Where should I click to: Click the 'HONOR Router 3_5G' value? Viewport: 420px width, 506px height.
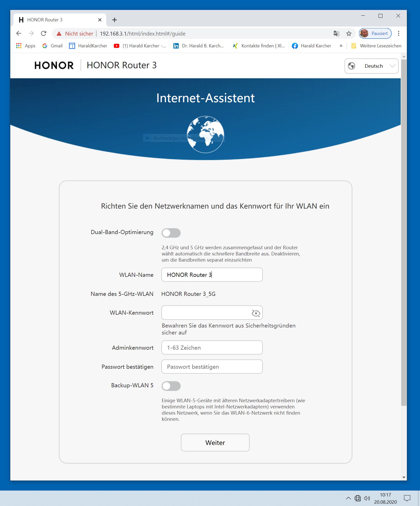click(x=188, y=294)
